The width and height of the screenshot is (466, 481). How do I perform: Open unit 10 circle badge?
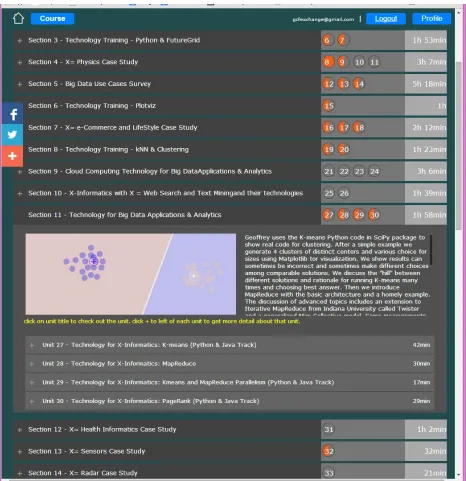pos(359,62)
